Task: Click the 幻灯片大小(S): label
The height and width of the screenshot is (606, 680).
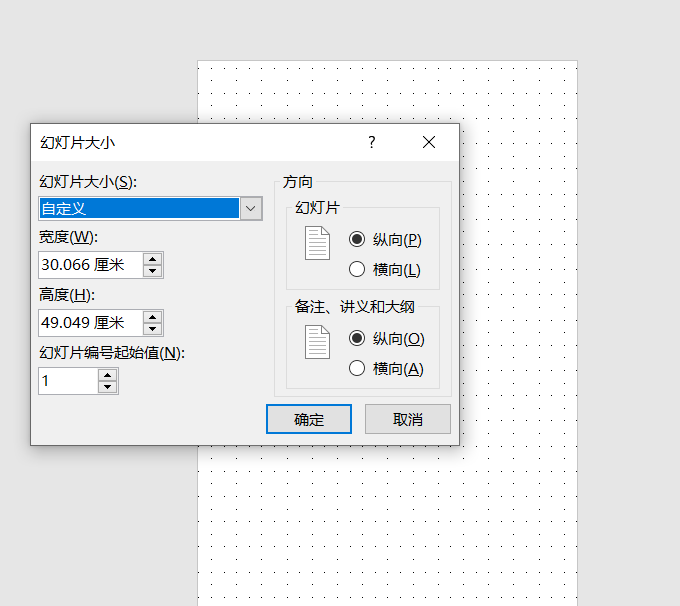Action: [88, 182]
